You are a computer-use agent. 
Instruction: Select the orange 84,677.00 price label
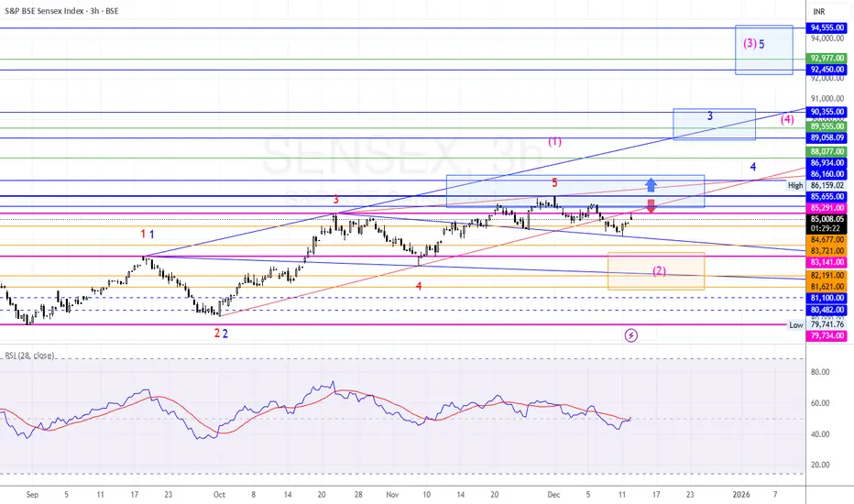click(x=827, y=239)
